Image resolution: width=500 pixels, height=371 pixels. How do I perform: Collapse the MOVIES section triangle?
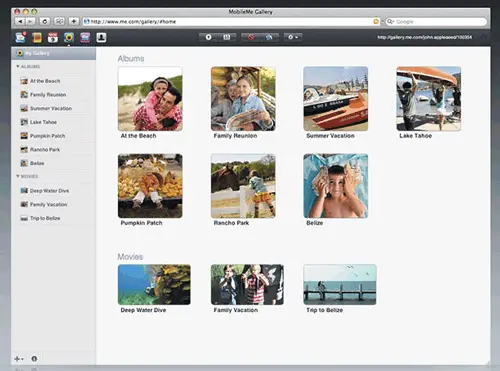(x=18, y=176)
